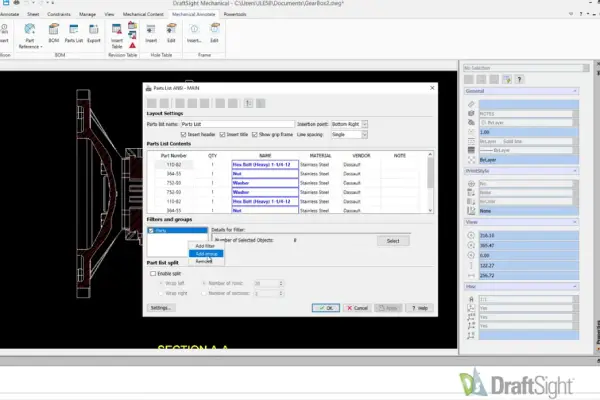This screenshot has width=600, height=400.
Task: Collapse the General section in Properties panel
Action: pos(575,91)
